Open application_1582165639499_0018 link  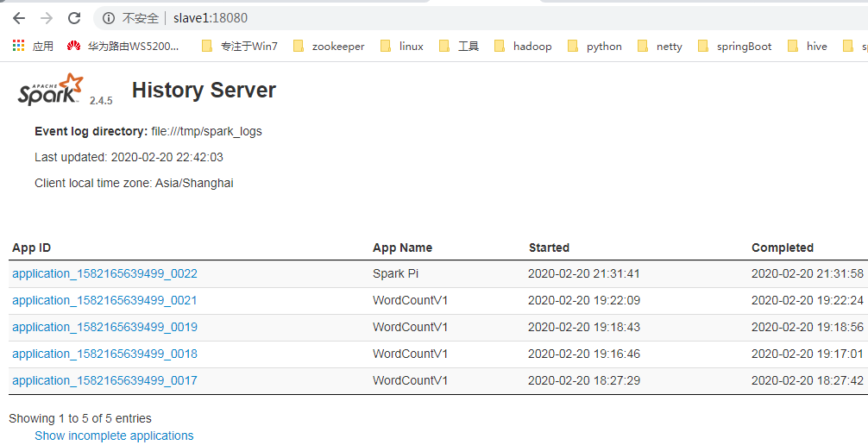click(x=104, y=354)
